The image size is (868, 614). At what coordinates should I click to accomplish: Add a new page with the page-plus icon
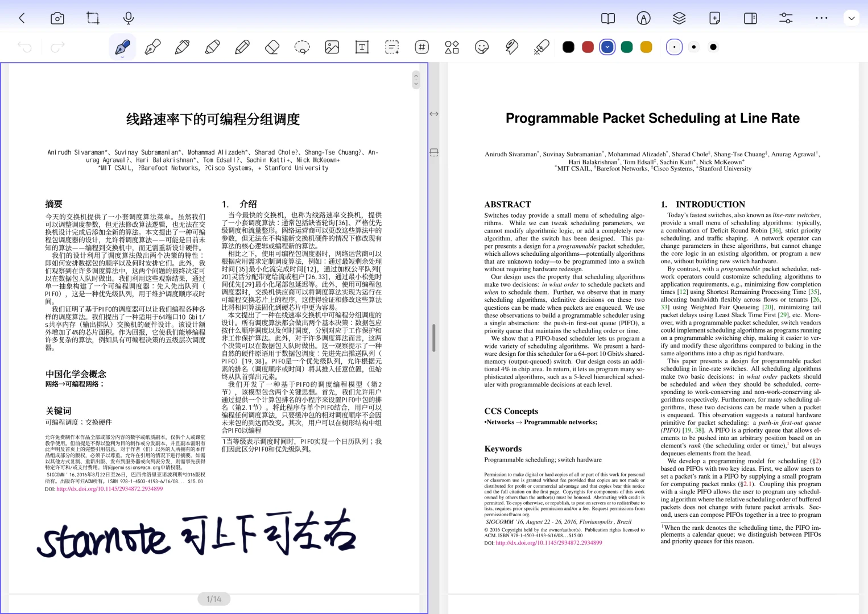pos(714,18)
